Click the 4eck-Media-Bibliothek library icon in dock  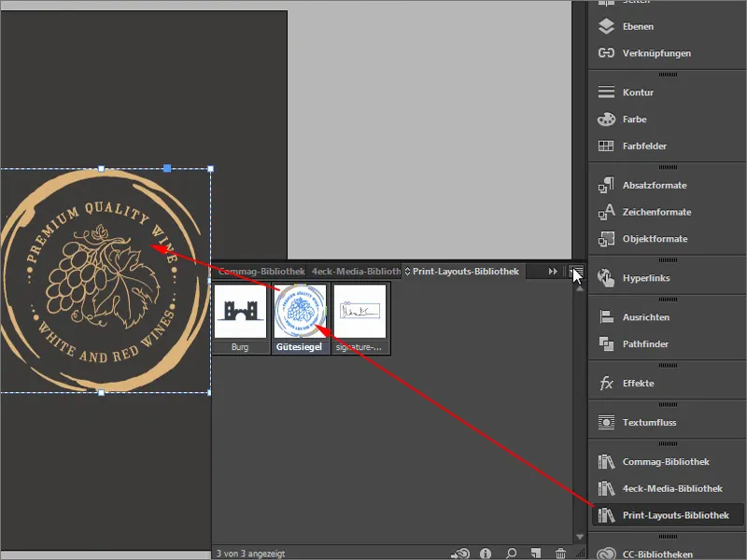click(606, 488)
